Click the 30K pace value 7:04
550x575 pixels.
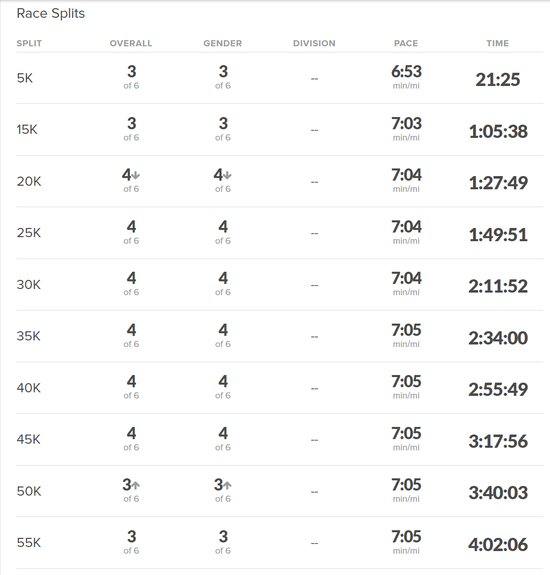click(x=406, y=278)
